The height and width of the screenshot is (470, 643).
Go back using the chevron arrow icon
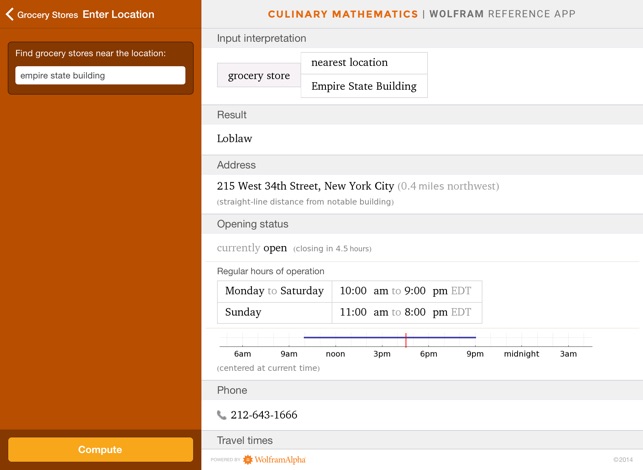pyautogui.click(x=9, y=14)
